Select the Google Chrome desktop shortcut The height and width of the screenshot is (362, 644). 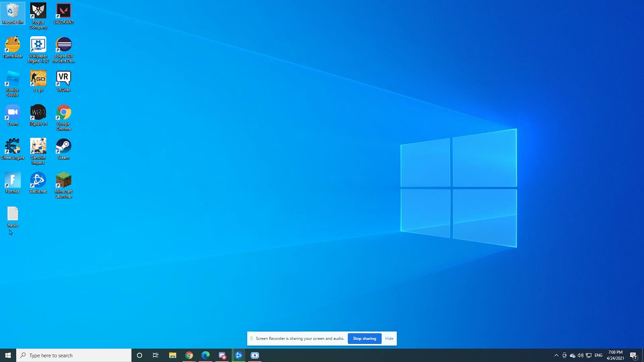coord(63,118)
